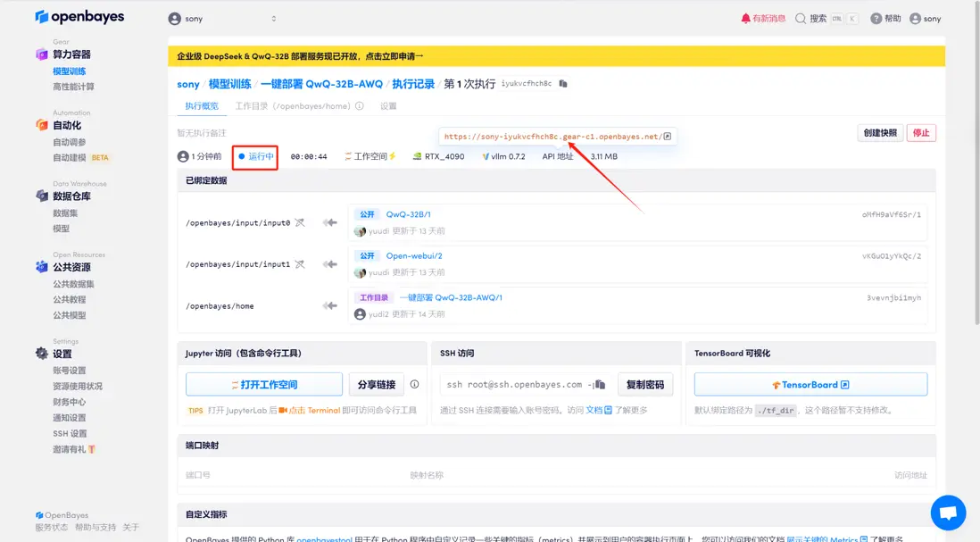980x542 pixels.
Task: Open the help menu
Action: tap(885, 19)
